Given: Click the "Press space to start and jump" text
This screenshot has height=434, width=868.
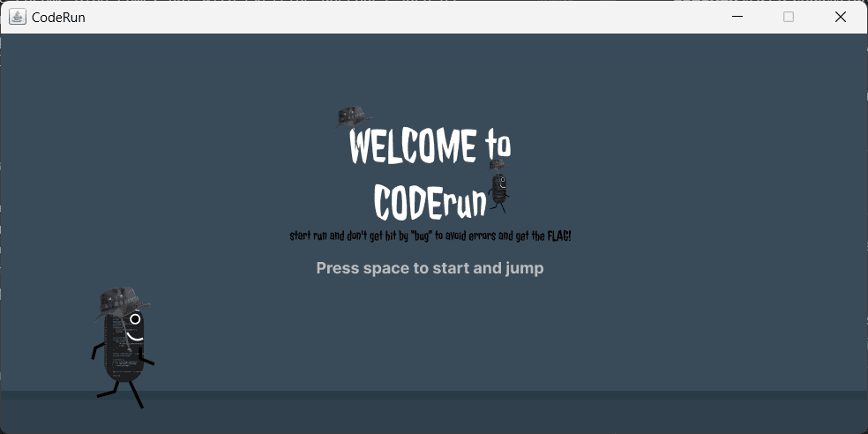Looking at the screenshot, I should click(430, 268).
